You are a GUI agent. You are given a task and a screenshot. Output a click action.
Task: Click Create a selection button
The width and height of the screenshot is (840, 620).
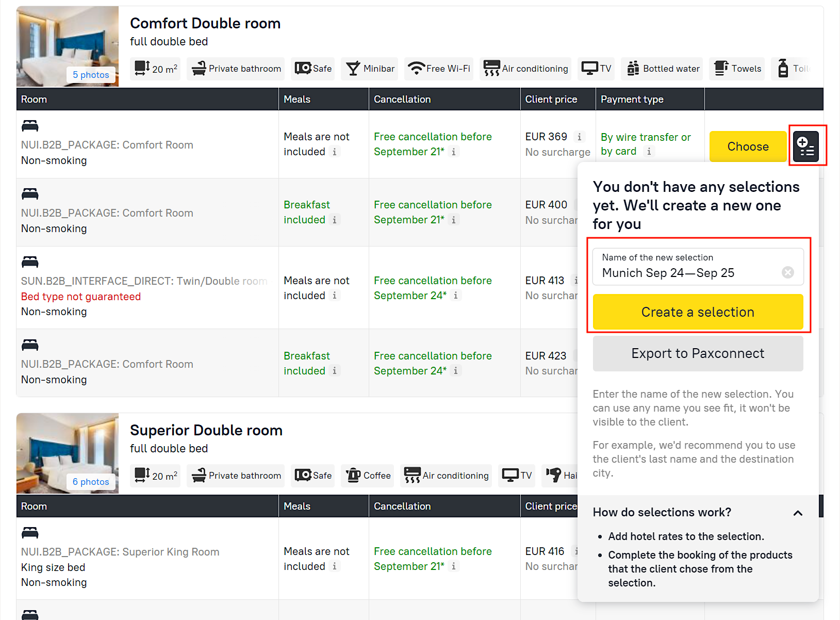[697, 312]
